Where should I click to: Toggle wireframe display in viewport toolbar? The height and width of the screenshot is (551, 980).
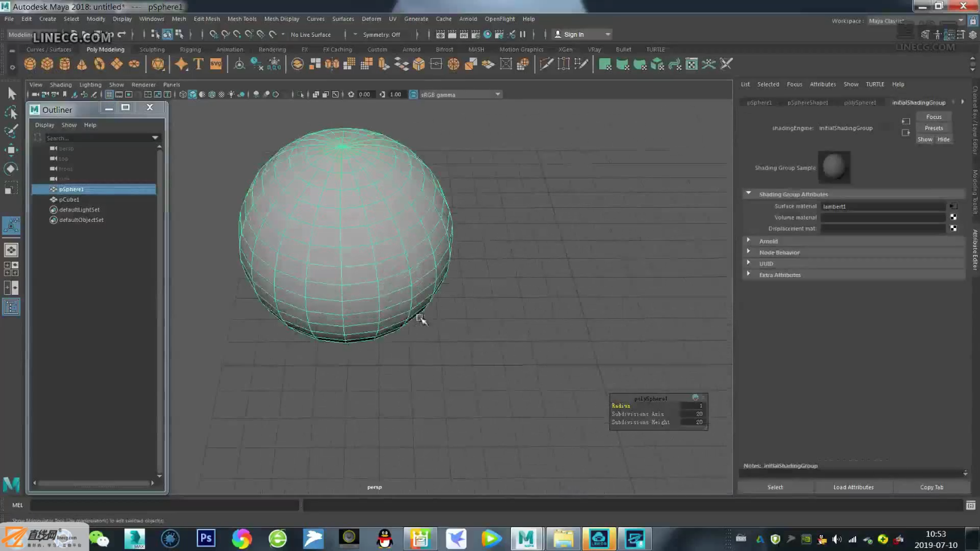tap(183, 94)
